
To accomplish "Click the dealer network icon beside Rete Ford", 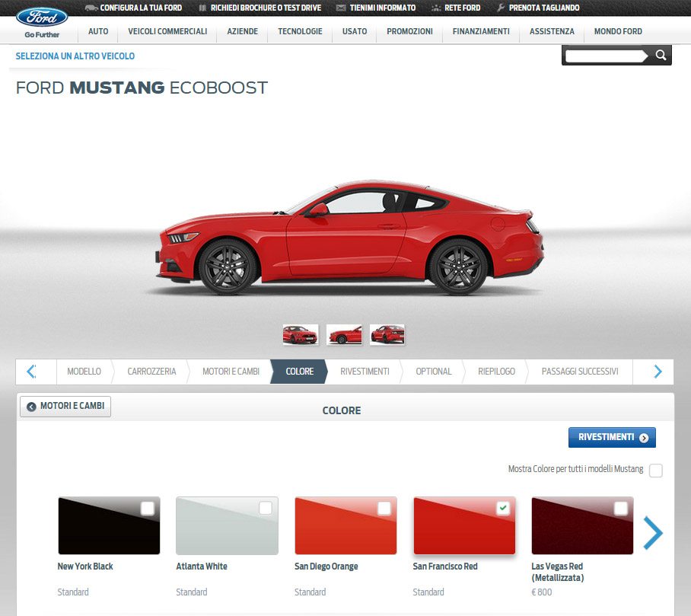I will click(x=436, y=8).
